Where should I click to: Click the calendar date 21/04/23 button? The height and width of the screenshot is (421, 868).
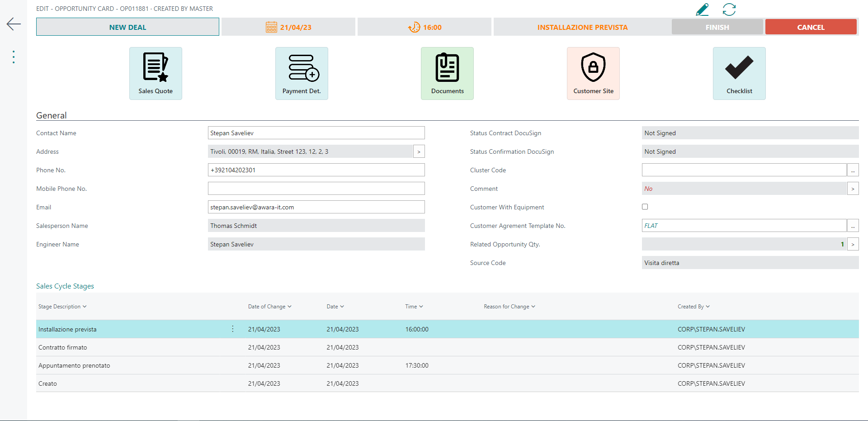coord(288,27)
